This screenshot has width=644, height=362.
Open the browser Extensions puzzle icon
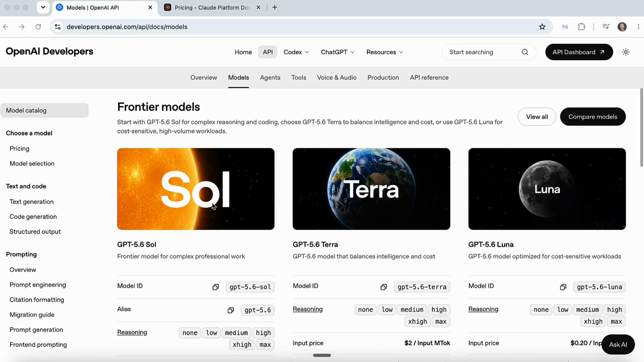(x=582, y=27)
